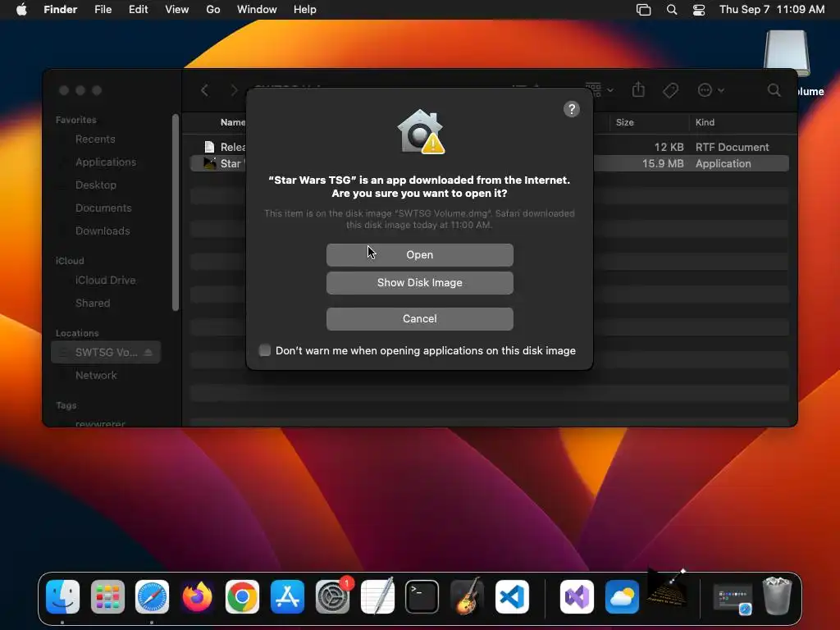Open Control Center in menu bar
Viewport: 840px width, 630px height.
pos(699,10)
